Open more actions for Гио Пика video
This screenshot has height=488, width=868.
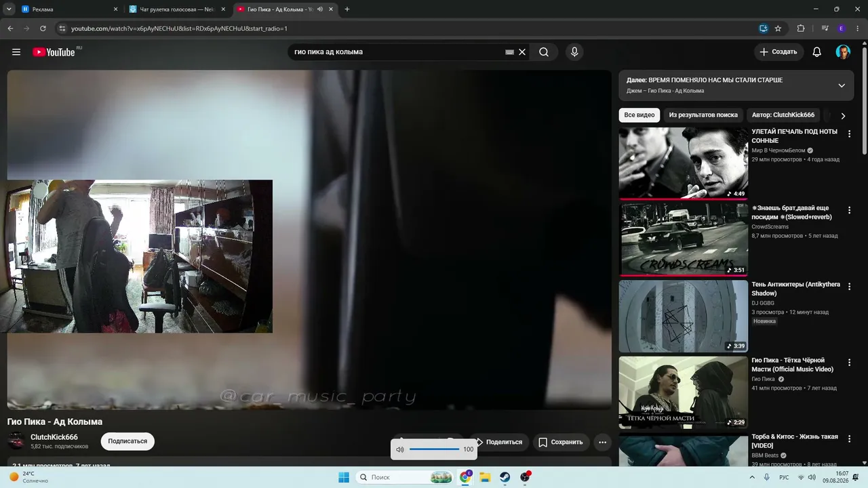(x=602, y=442)
